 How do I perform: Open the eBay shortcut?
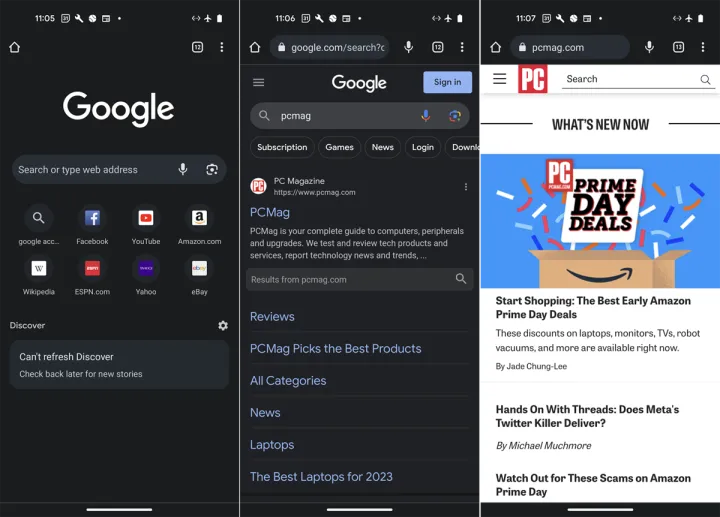199,268
